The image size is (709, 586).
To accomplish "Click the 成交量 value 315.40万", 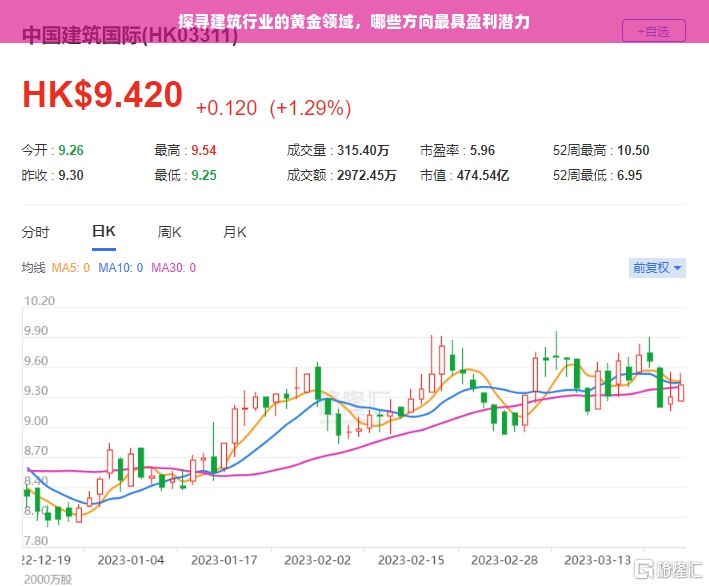I will pos(363,150).
